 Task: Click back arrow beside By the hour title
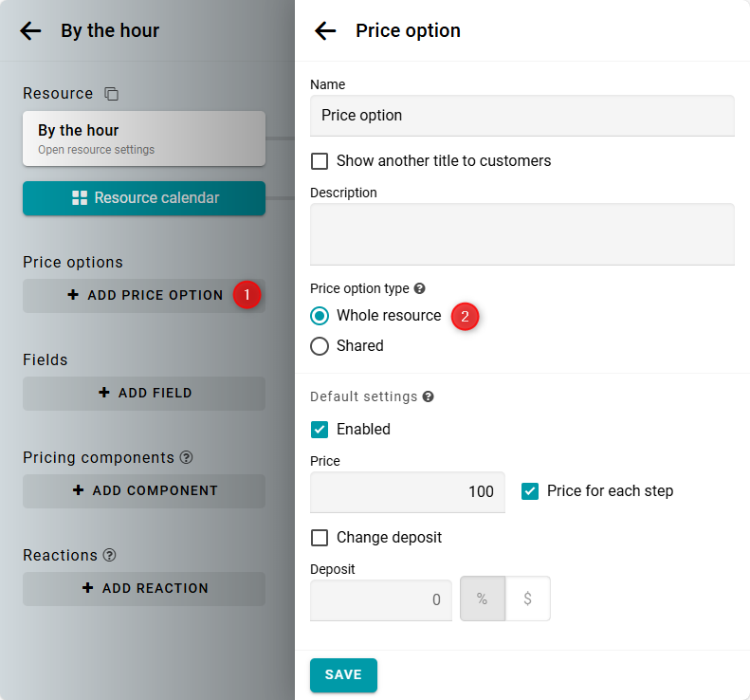[x=30, y=30]
